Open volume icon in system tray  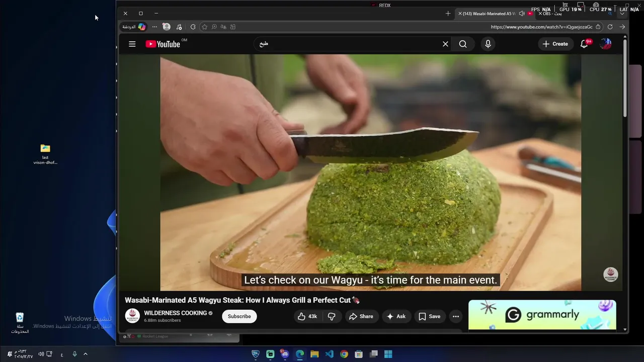click(41, 354)
